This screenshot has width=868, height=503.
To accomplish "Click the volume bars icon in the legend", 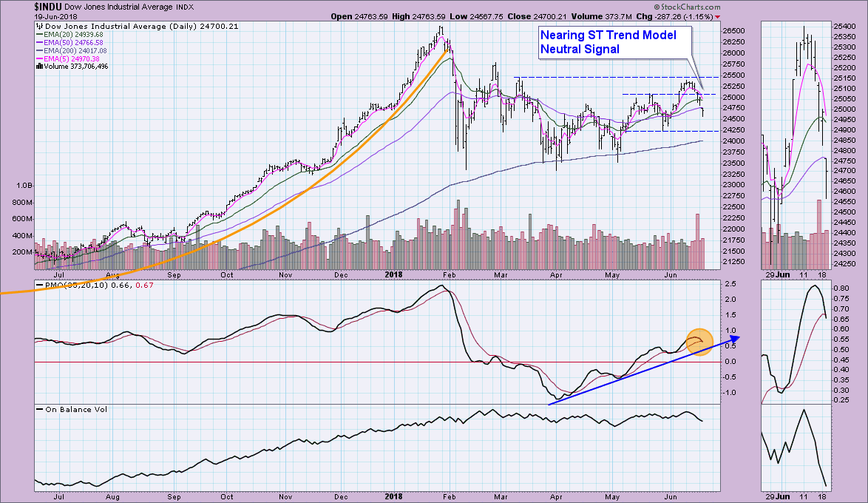I will point(39,67).
